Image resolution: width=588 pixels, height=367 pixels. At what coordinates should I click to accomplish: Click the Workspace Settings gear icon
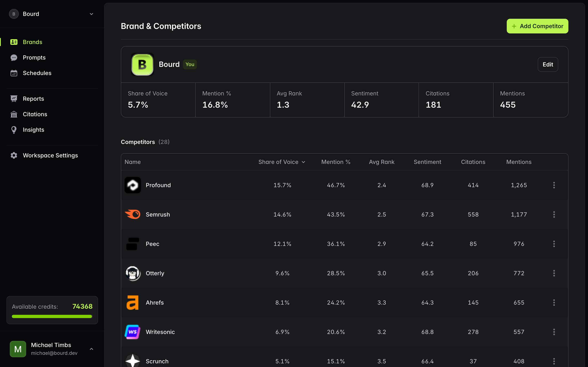[14, 155]
